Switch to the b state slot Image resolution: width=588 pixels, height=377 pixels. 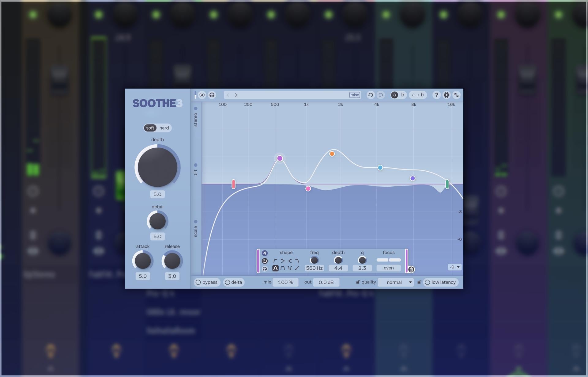402,95
